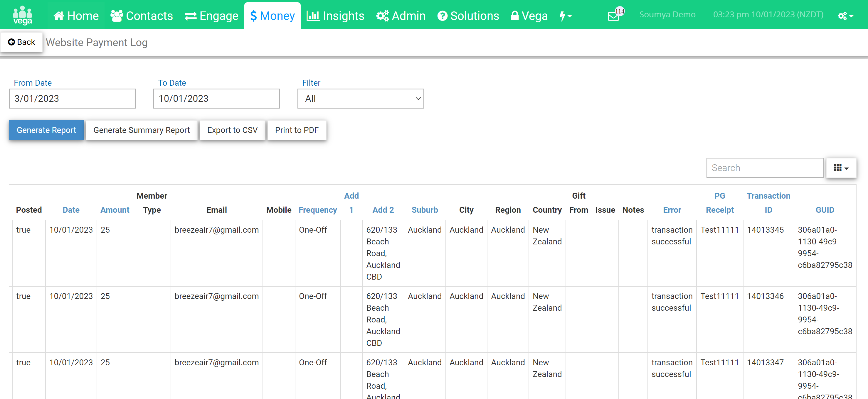
Task: Sort by the Frequency column header
Action: coord(318,210)
